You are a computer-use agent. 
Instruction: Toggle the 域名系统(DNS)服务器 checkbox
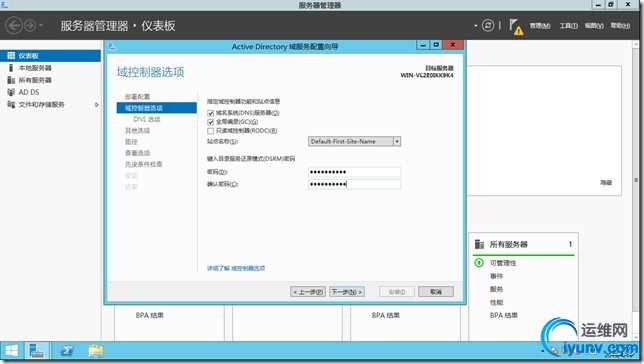(211, 113)
